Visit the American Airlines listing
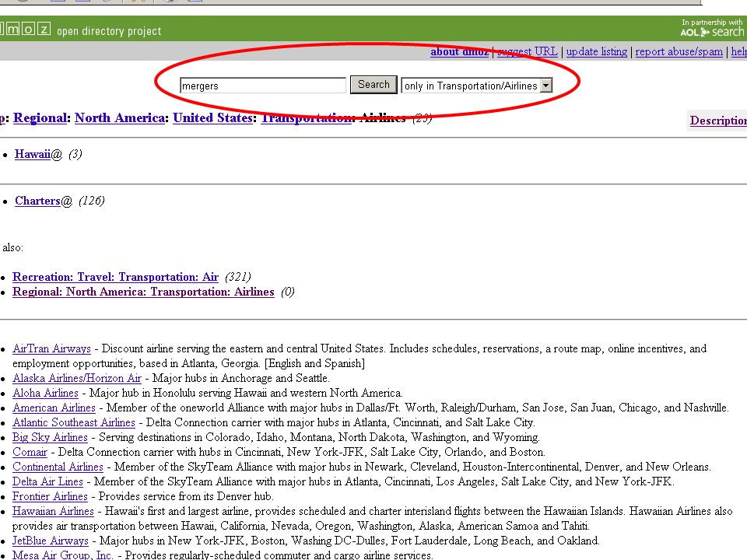 coord(54,408)
